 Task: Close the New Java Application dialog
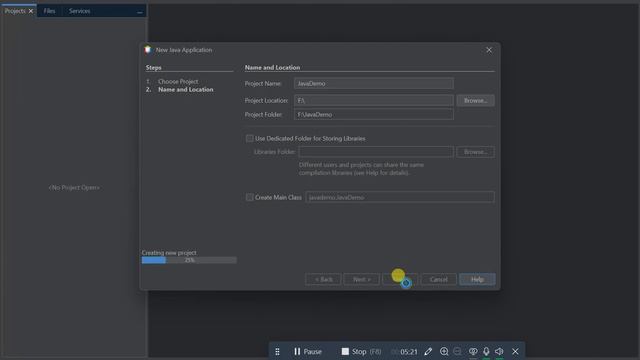pyautogui.click(x=489, y=50)
